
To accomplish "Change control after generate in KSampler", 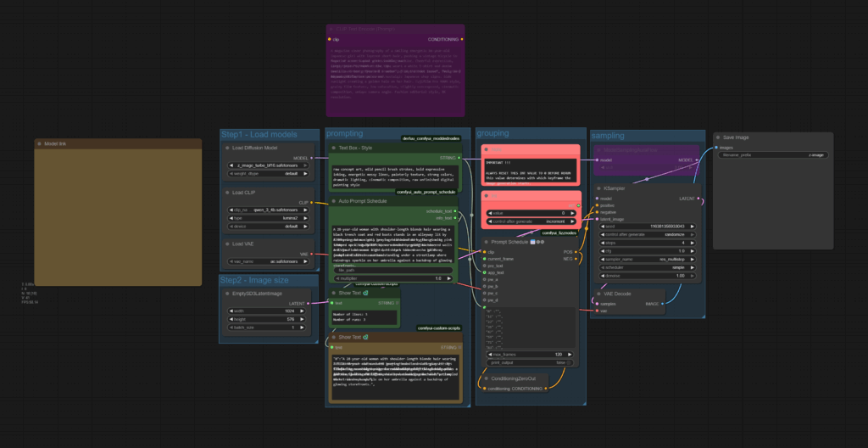I will click(x=648, y=233).
